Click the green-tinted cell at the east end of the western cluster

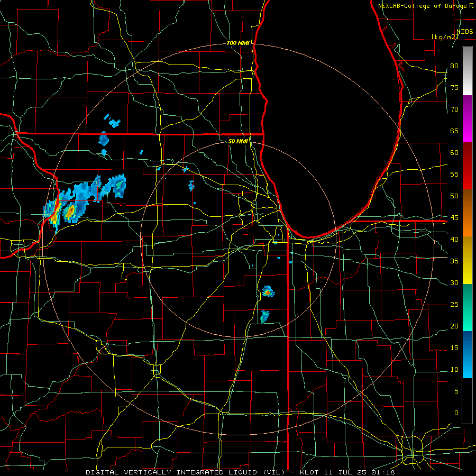pyautogui.click(x=120, y=185)
